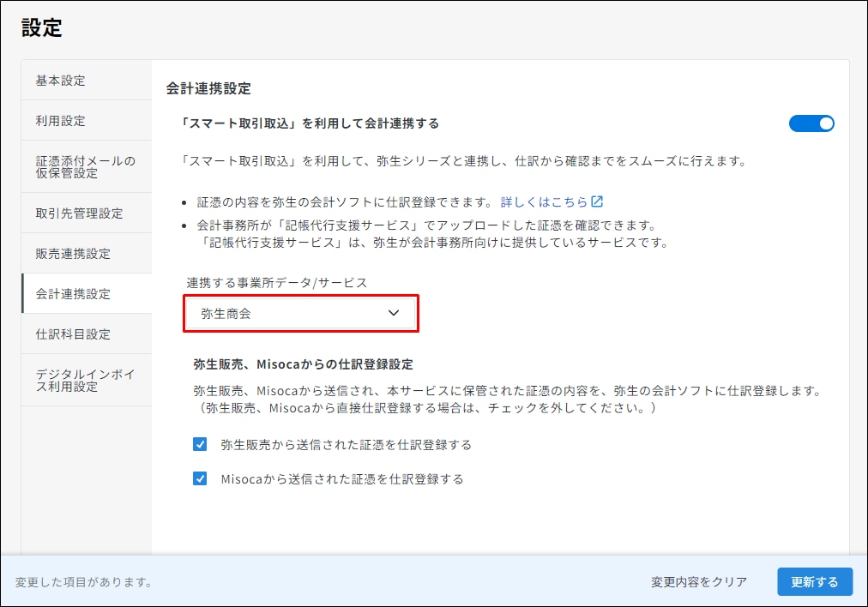This screenshot has height=607, width=868.
Task: Select the 会計連携設定 sidebar tab
Action: click(x=87, y=294)
